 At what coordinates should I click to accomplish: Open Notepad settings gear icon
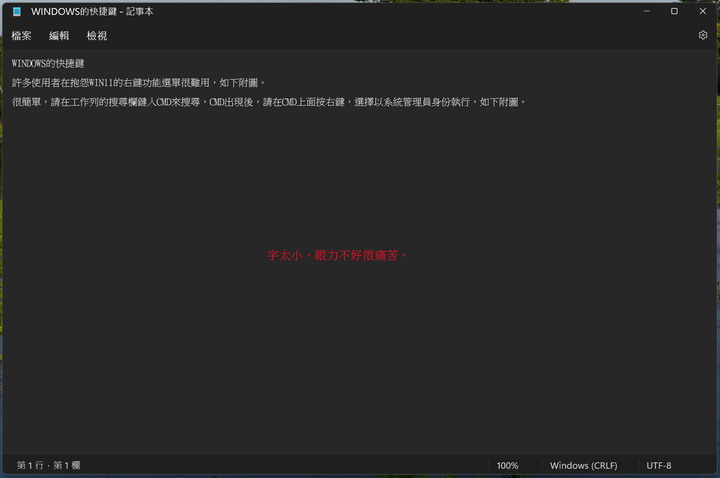(x=703, y=35)
